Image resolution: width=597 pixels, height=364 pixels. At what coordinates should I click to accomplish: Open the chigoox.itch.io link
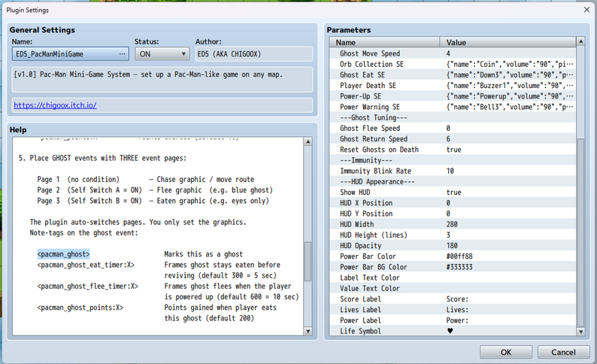(x=55, y=105)
